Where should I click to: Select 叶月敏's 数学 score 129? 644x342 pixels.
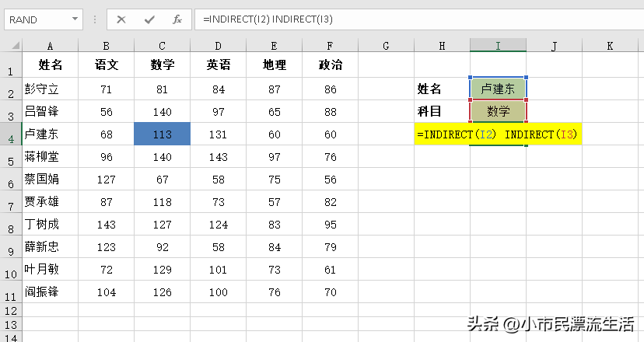click(163, 270)
